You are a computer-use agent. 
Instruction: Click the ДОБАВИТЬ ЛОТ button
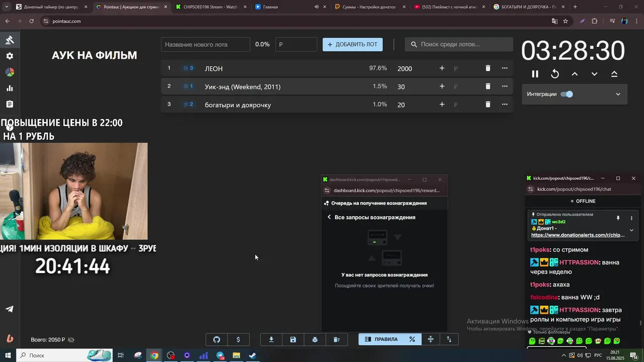[353, 44]
